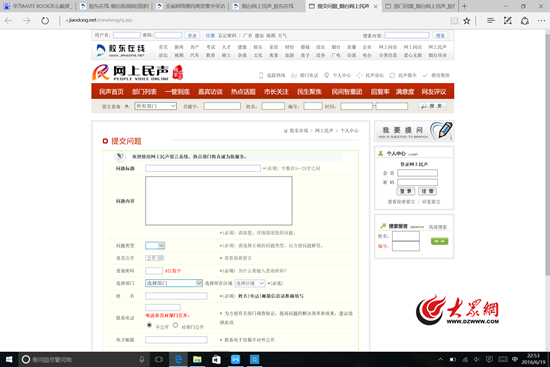Click the share icon in browser toolbar
The image size is (550, 367).
tap(525, 21)
